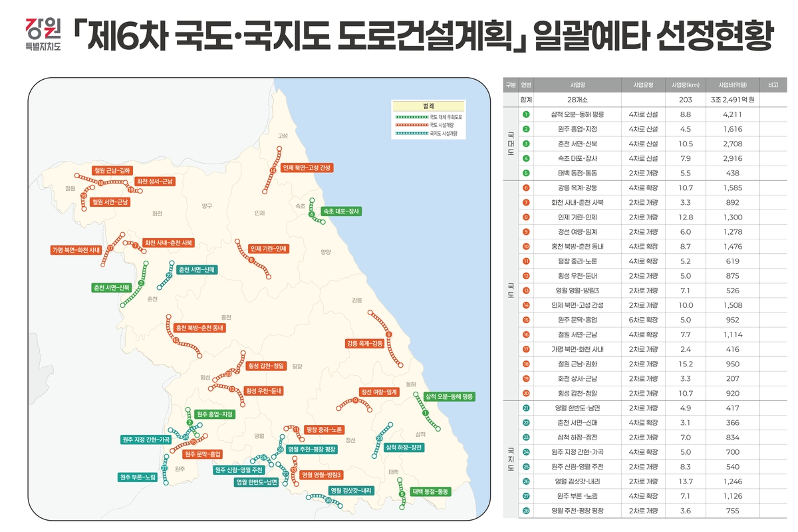
Task: Click the 28개소 total cell
Action: point(577,100)
